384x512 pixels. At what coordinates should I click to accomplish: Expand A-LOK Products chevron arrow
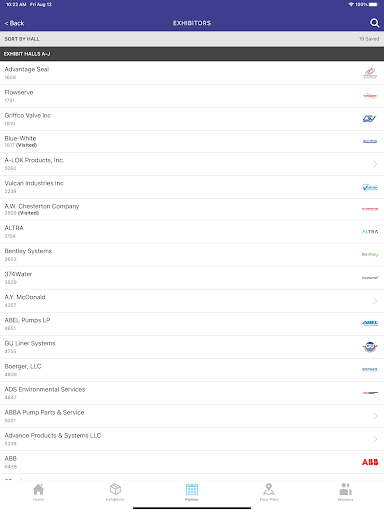pyautogui.click(x=375, y=164)
